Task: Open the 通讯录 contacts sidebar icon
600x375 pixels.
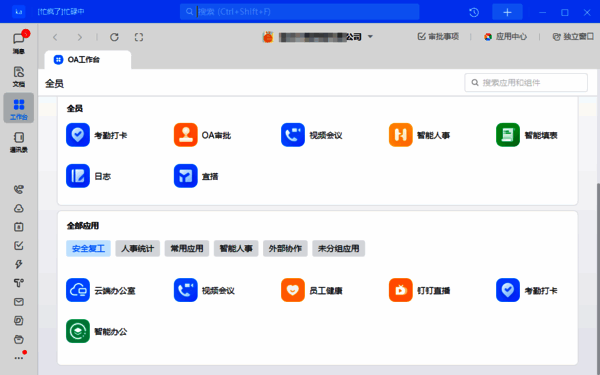Action: tap(19, 142)
